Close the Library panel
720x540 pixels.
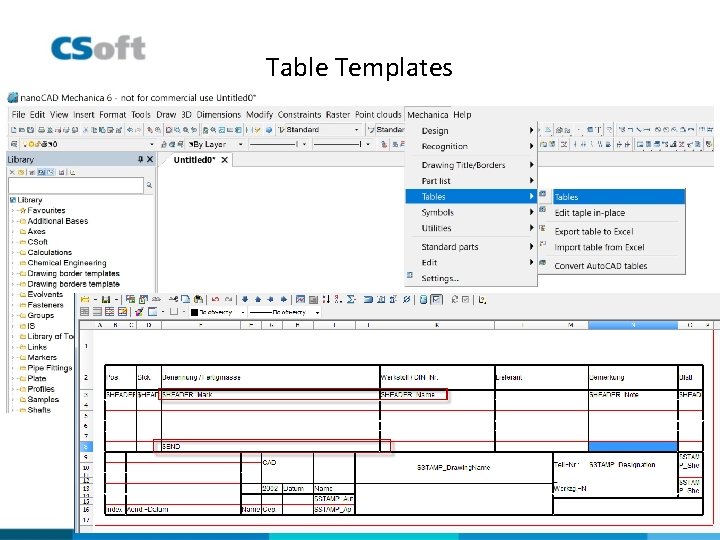click(150, 159)
